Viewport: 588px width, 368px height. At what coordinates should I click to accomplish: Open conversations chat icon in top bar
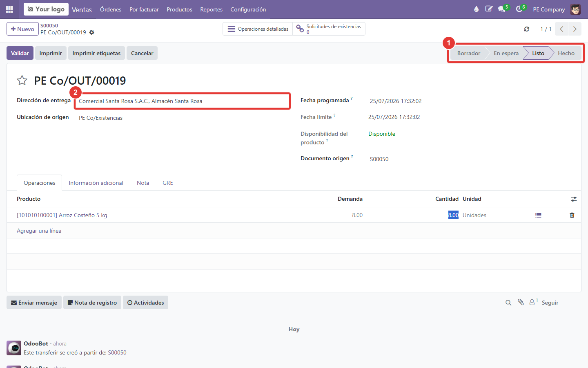click(x=502, y=9)
